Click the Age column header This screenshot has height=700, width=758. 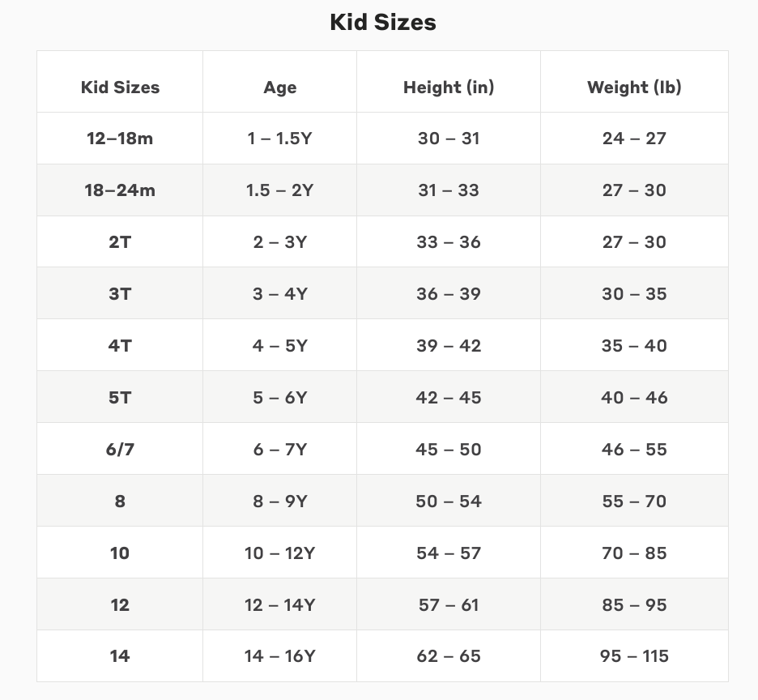tap(279, 87)
